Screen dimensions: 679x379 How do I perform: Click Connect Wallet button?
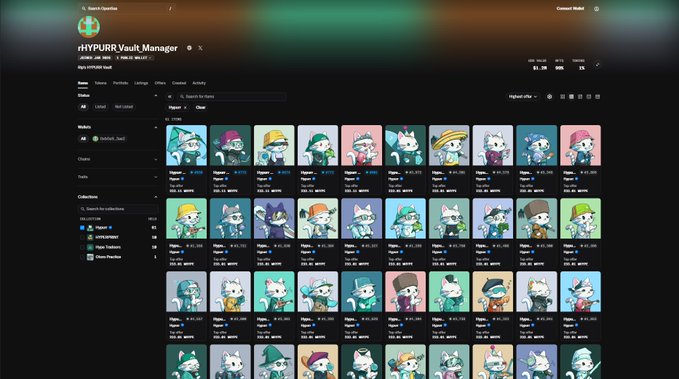(x=570, y=9)
